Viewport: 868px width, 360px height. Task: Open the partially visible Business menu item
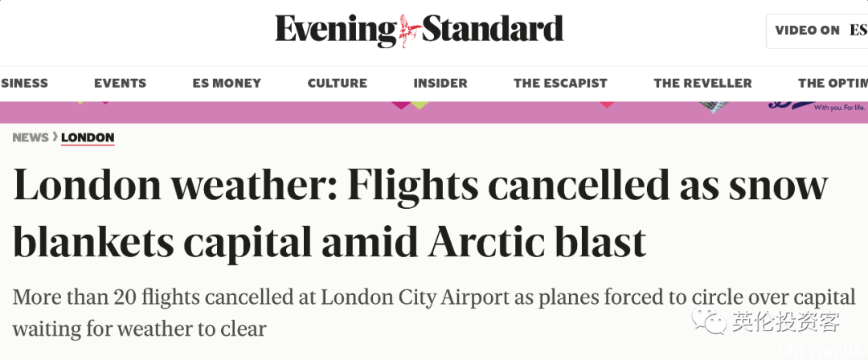point(24,83)
